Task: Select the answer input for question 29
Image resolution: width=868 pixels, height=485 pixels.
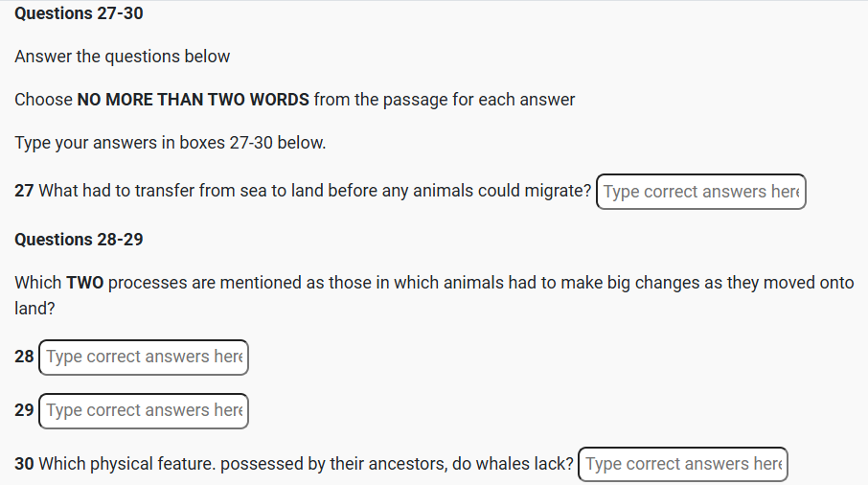Action: [x=143, y=410]
